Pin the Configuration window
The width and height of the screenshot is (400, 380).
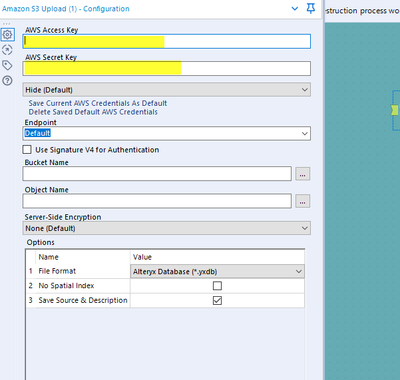(x=311, y=8)
